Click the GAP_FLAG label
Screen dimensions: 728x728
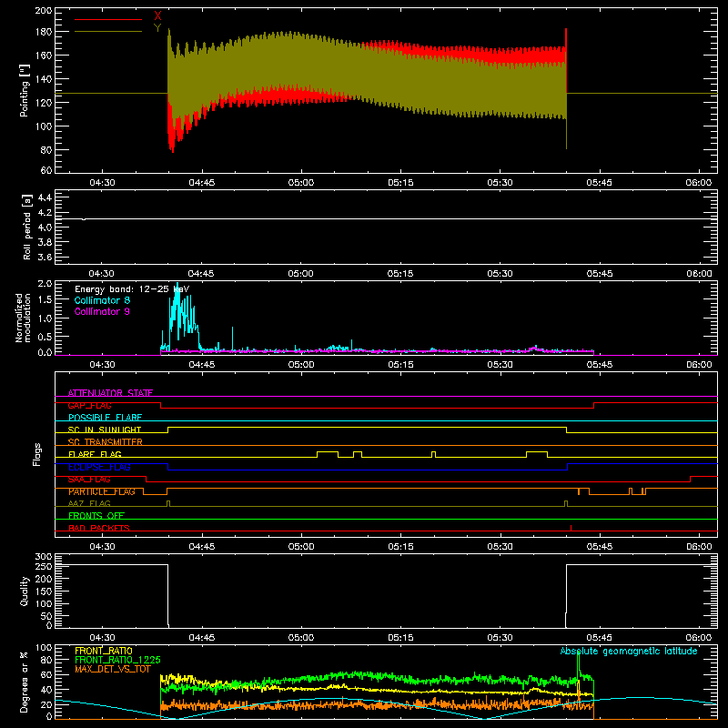(x=89, y=405)
